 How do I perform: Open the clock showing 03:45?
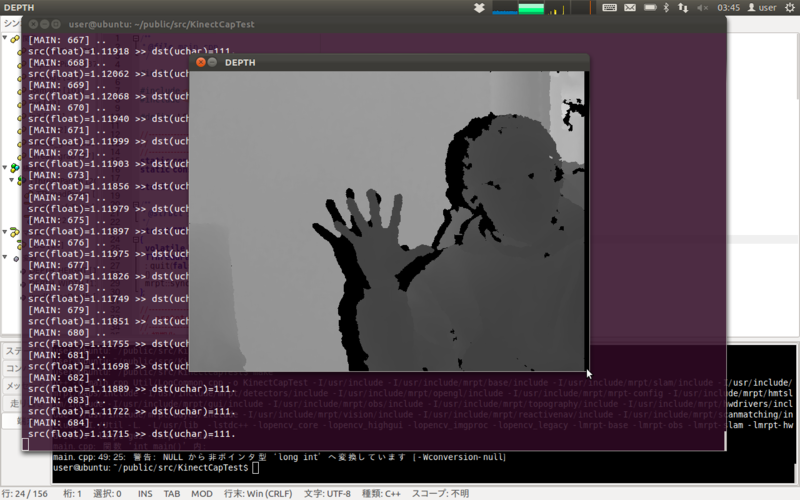(728, 8)
